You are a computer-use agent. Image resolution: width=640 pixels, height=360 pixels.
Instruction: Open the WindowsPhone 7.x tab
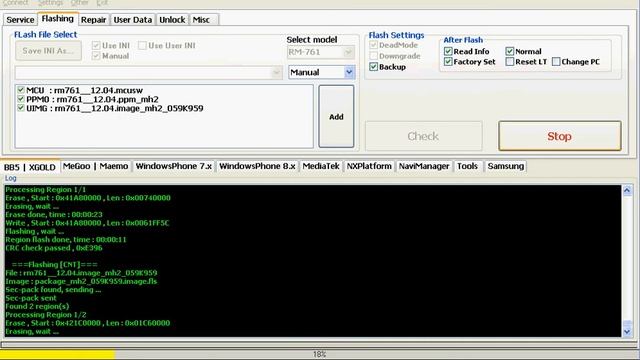point(174,166)
